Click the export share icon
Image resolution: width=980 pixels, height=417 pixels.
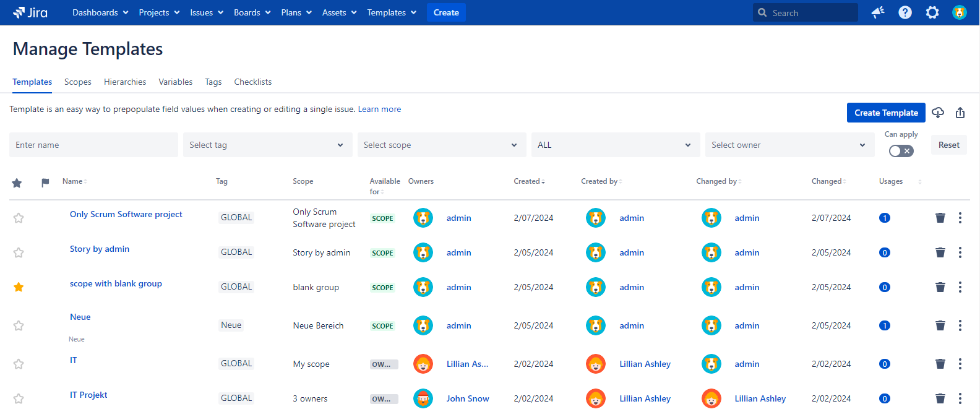(960, 113)
